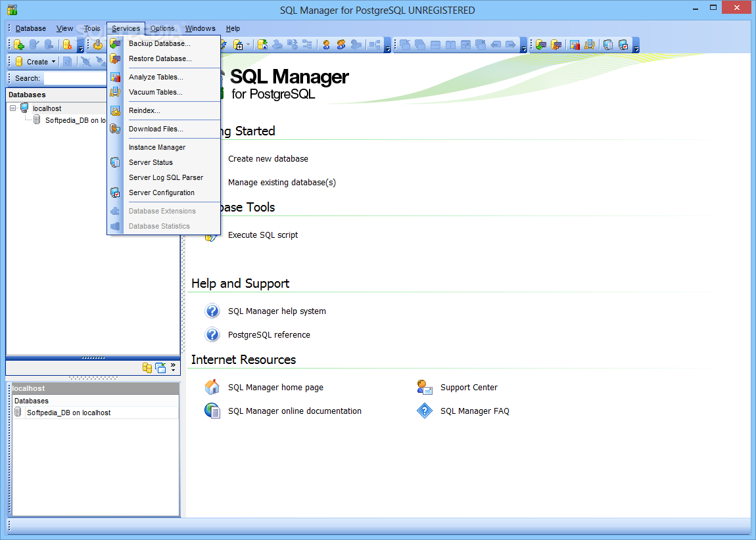Open SQL Manager help system link
The width and height of the screenshot is (756, 540).
tap(277, 311)
